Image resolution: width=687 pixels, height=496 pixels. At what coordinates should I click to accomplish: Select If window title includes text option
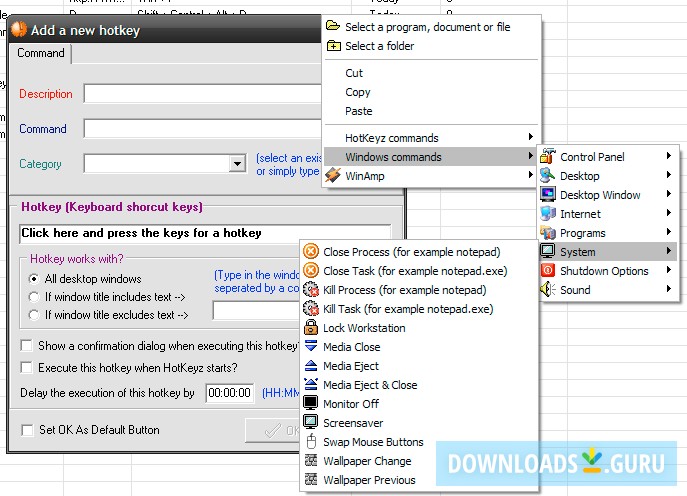point(34,297)
